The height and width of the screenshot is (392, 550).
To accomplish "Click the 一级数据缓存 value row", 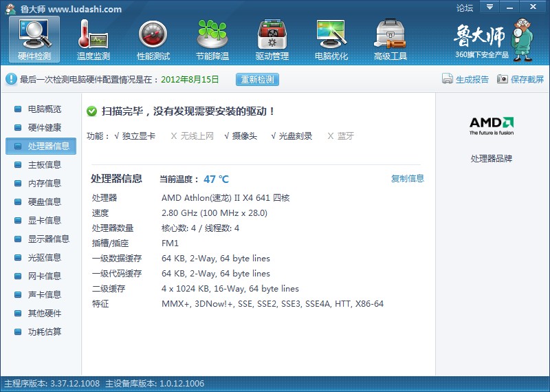I will pos(216,259).
